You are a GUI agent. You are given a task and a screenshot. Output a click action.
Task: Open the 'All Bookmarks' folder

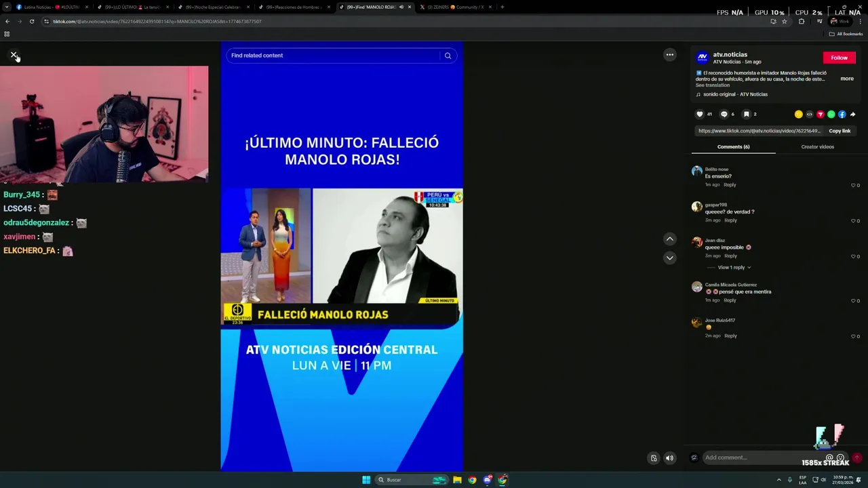click(x=846, y=34)
